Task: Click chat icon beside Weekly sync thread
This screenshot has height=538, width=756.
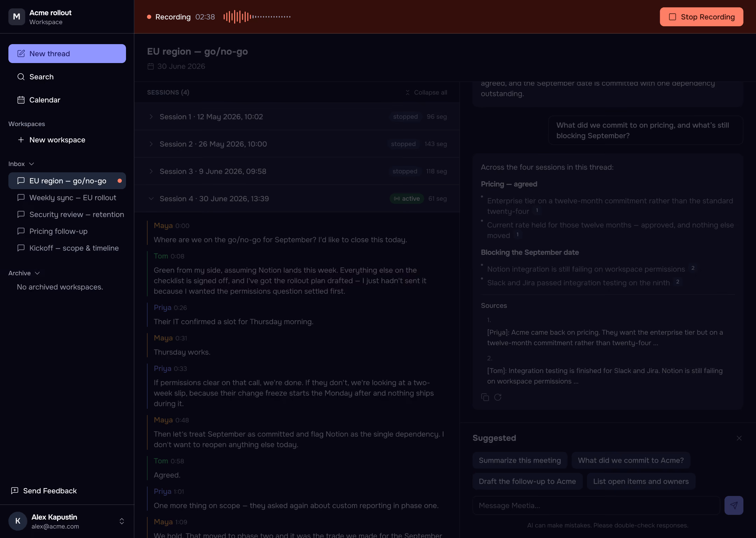Action: pyautogui.click(x=21, y=198)
